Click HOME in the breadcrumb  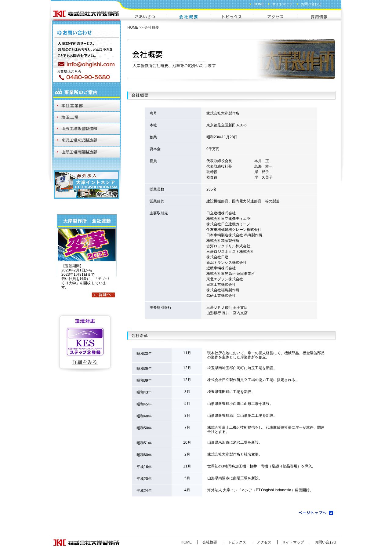click(132, 27)
